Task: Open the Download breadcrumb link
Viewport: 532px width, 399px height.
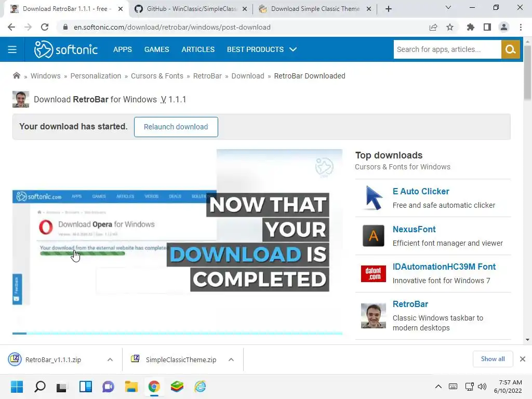Action: [x=248, y=76]
